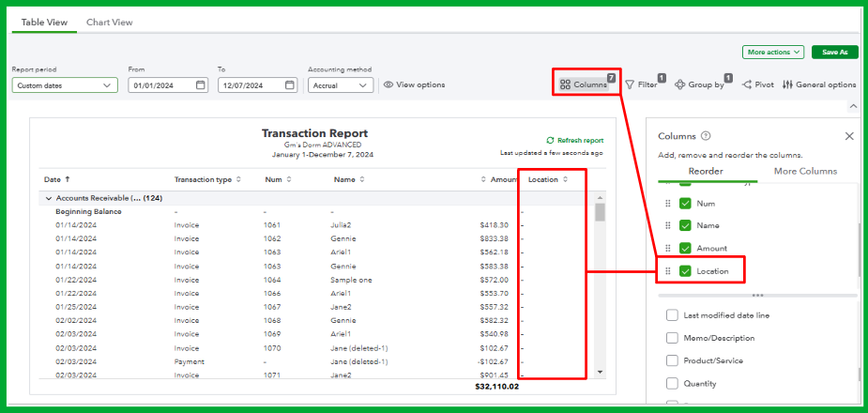
Task: Open the From date calendar picker icon
Action: [201, 85]
